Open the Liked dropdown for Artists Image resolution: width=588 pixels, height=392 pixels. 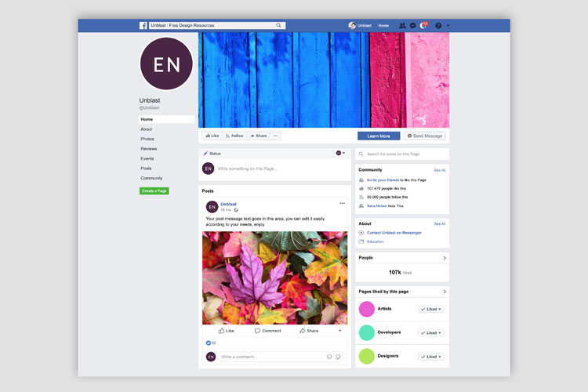(431, 309)
